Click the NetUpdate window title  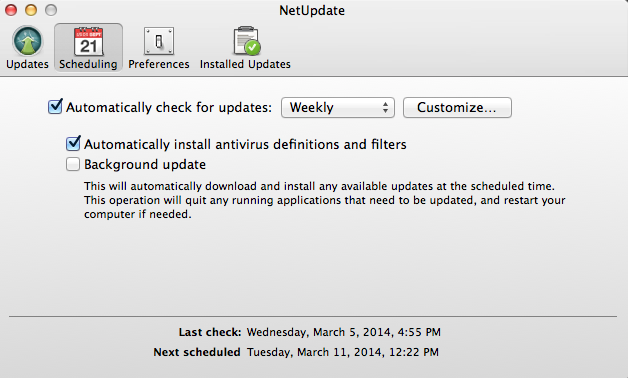312,10
